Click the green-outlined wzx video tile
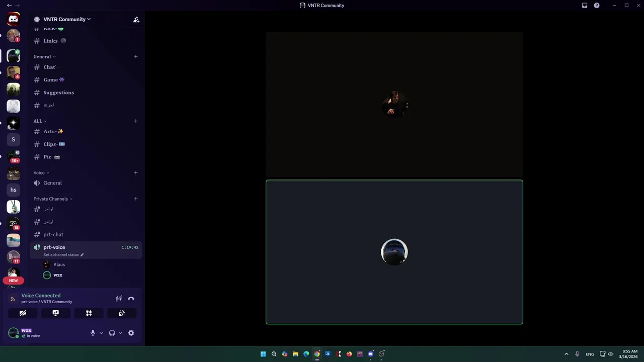 tap(394, 252)
